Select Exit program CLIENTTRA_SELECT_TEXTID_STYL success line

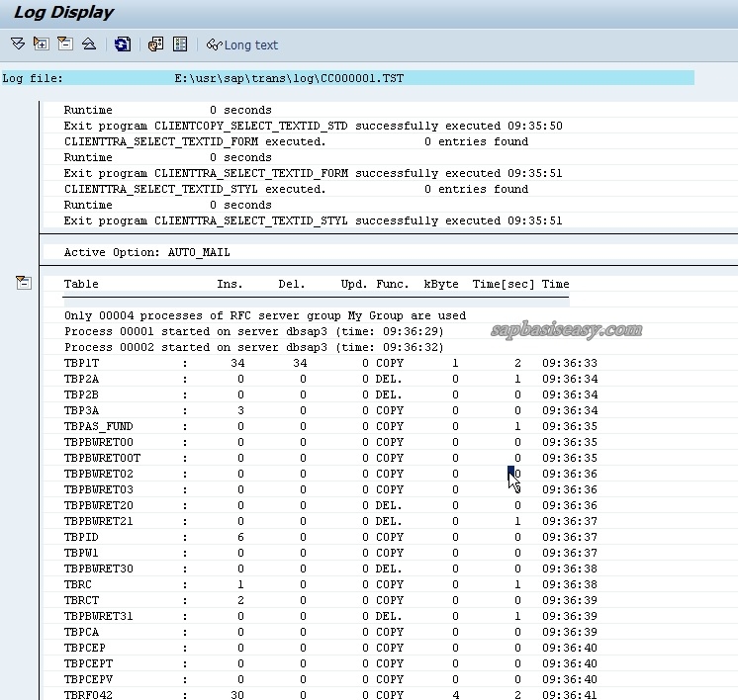313,220
